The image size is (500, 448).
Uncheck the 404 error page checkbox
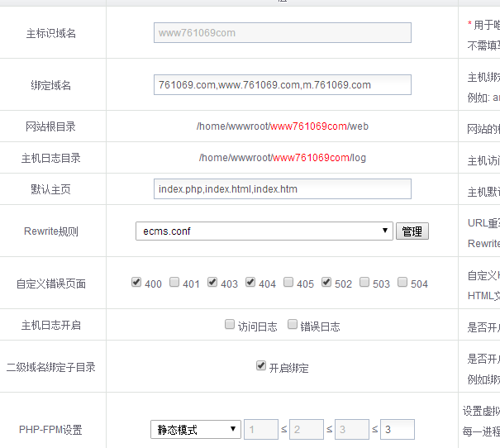(x=250, y=283)
